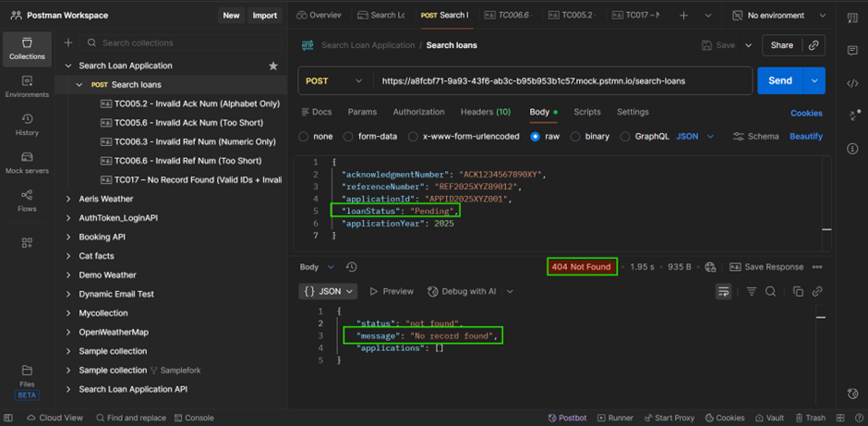This screenshot has height=426, width=868.
Task: Click the plus icon to add collection
Action: tap(68, 43)
